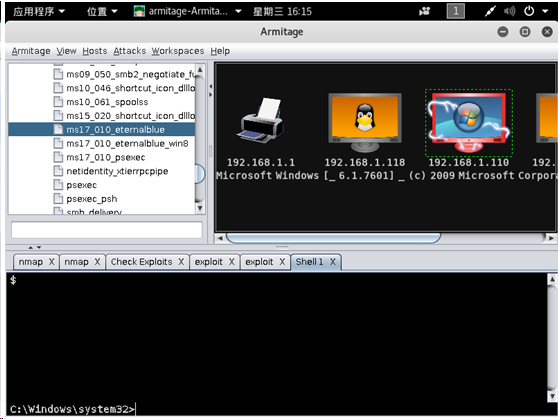Click the collapse arrows above the tab bar

[x=35, y=247]
